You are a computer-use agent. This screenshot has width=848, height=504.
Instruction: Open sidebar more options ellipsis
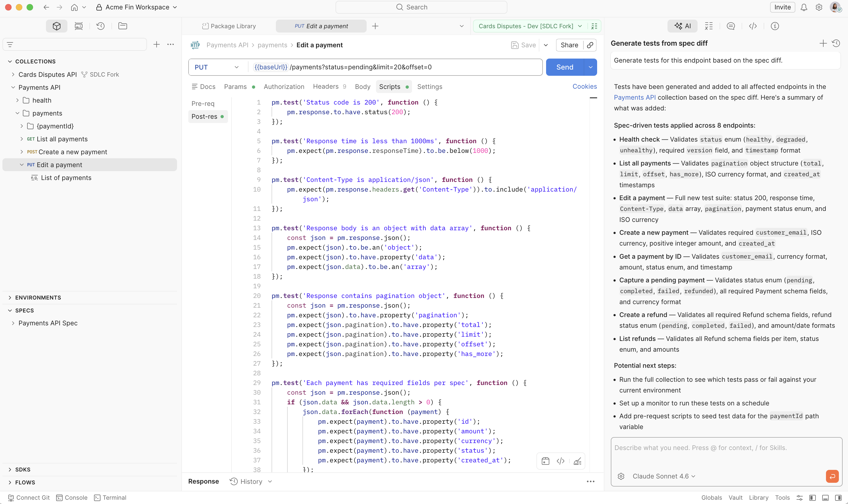[x=170, y=45]
